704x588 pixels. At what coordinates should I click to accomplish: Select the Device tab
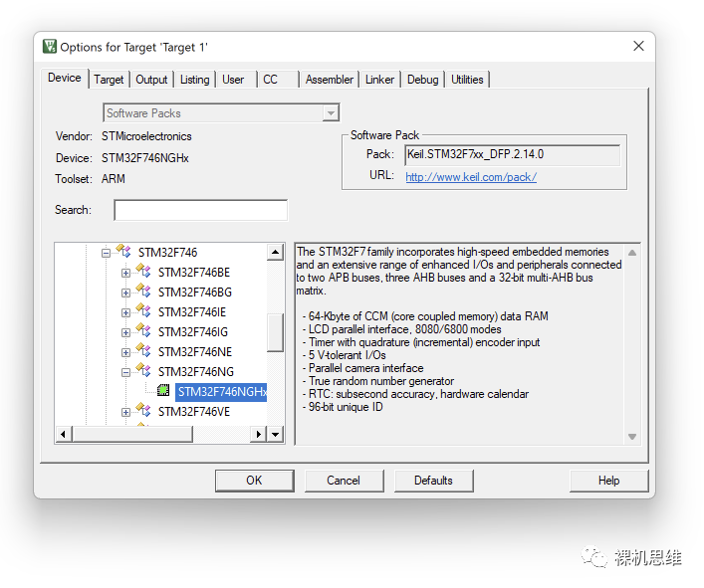tap(65, 78)
